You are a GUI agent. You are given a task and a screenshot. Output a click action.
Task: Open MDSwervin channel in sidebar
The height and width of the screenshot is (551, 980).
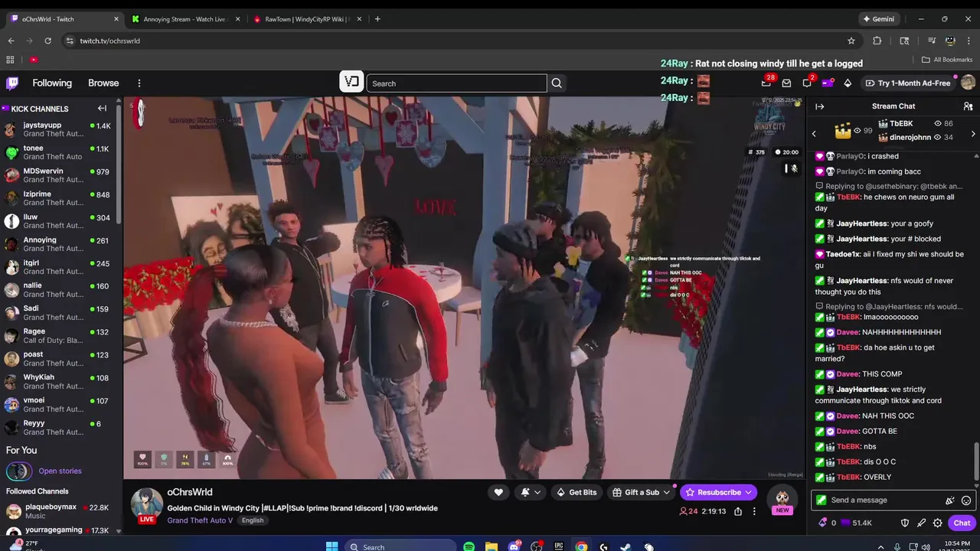[58, 175]
